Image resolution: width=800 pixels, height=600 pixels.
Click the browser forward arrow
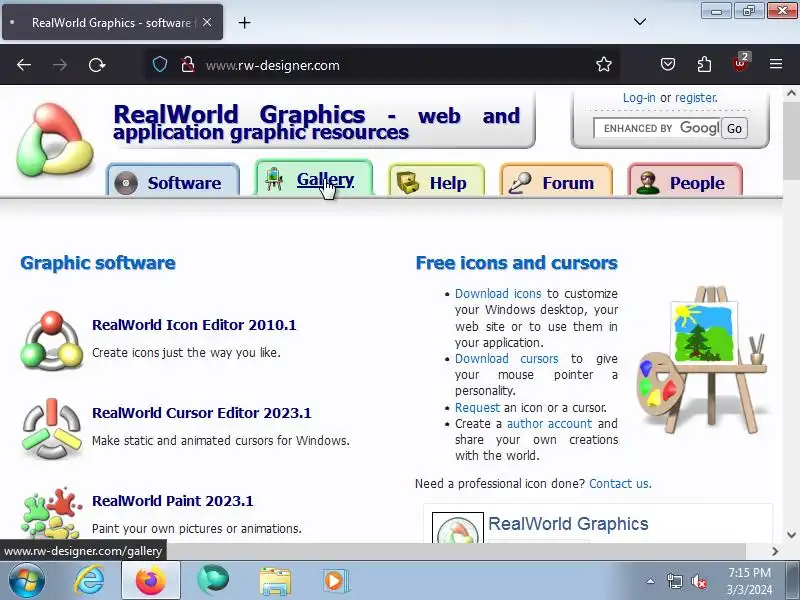pos(60,65)
